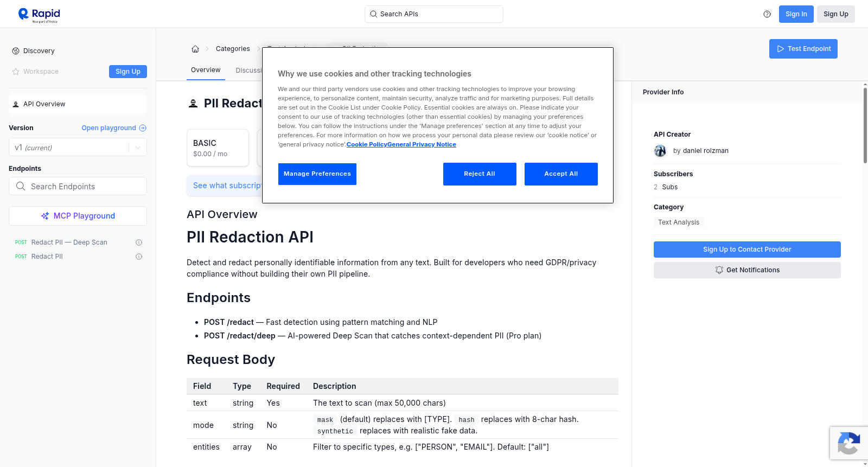Click the "2 Subs" subscriber count
The image size is (868, 467).
pyautogui.click(x=666, y=187)
